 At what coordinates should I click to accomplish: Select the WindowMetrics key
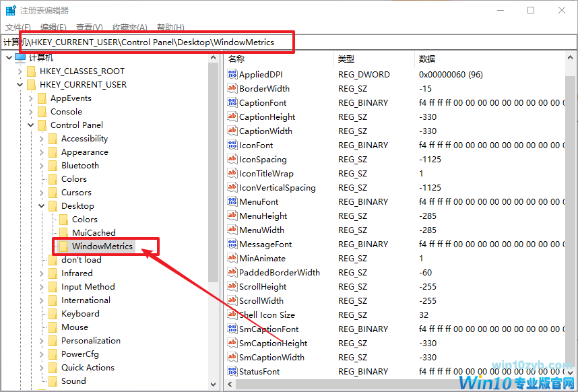(102, 246)
